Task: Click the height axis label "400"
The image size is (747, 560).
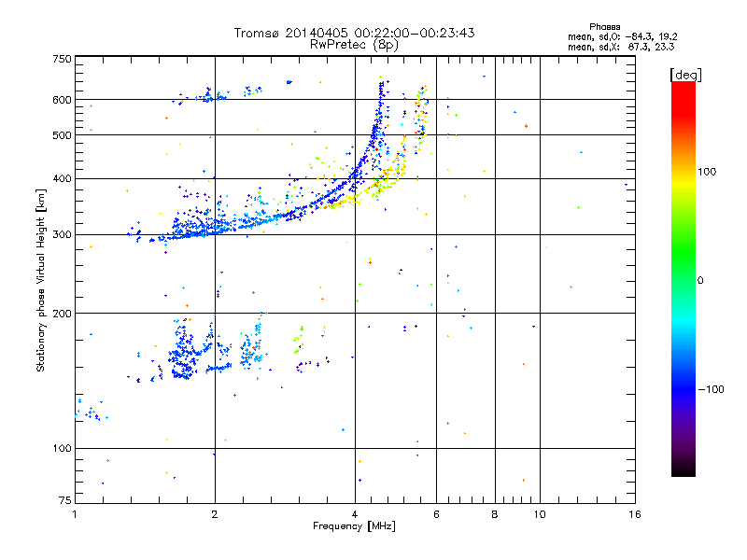Action: pos(63,178)
